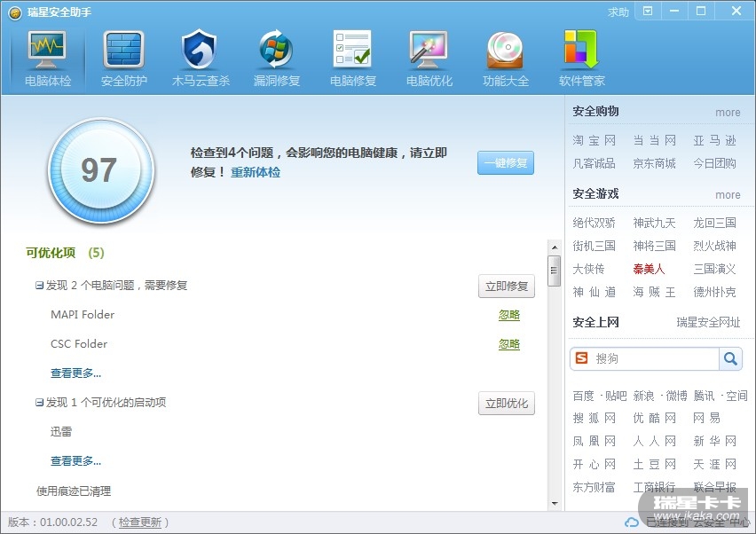Click the scrollbar down arrow
The height and width of the screenshot is (534, 756).
555,504
